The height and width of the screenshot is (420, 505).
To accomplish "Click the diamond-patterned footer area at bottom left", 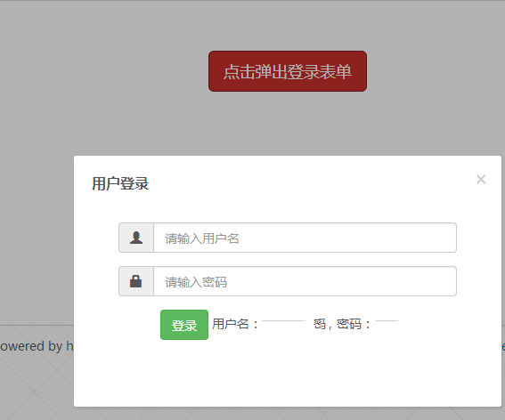I will click(x=37, y=386).
